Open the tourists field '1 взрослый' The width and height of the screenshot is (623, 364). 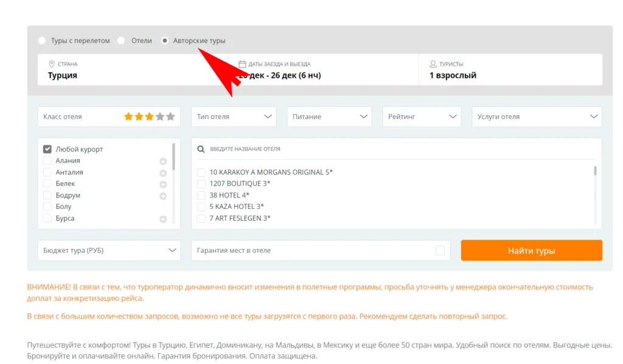tap(510, 69)
